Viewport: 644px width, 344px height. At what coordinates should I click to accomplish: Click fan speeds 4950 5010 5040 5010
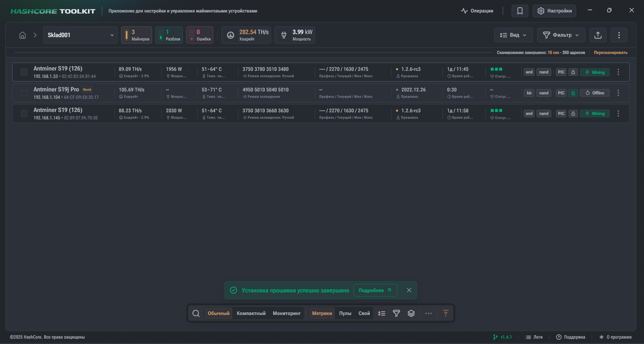pyautogui.click(x=266, y=90)
